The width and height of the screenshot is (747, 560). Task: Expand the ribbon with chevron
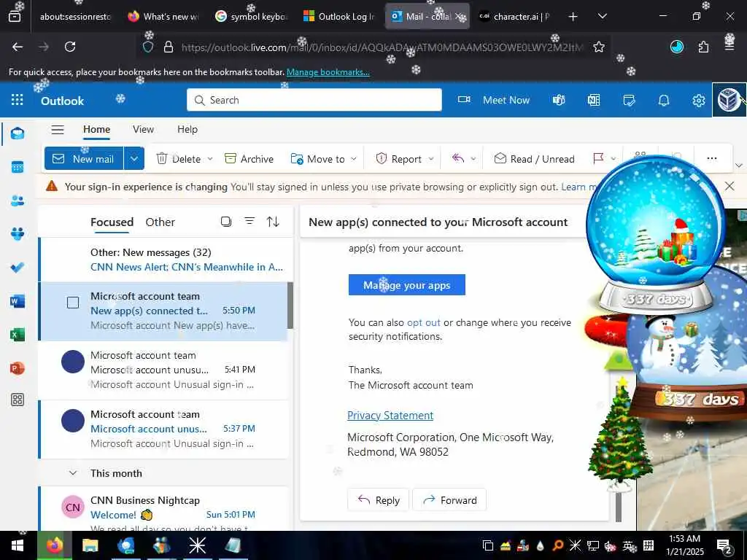(739, 166)
